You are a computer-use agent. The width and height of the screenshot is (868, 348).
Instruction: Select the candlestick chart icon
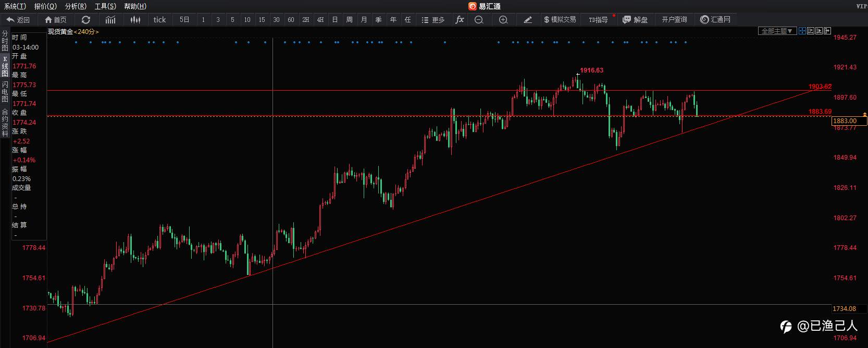click(x=135, y=19)
